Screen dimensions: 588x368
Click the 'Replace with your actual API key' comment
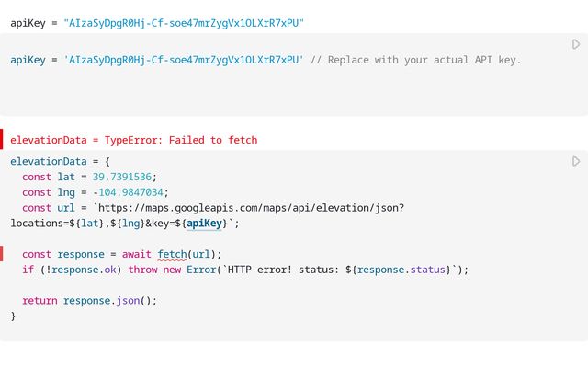(421, 60)
